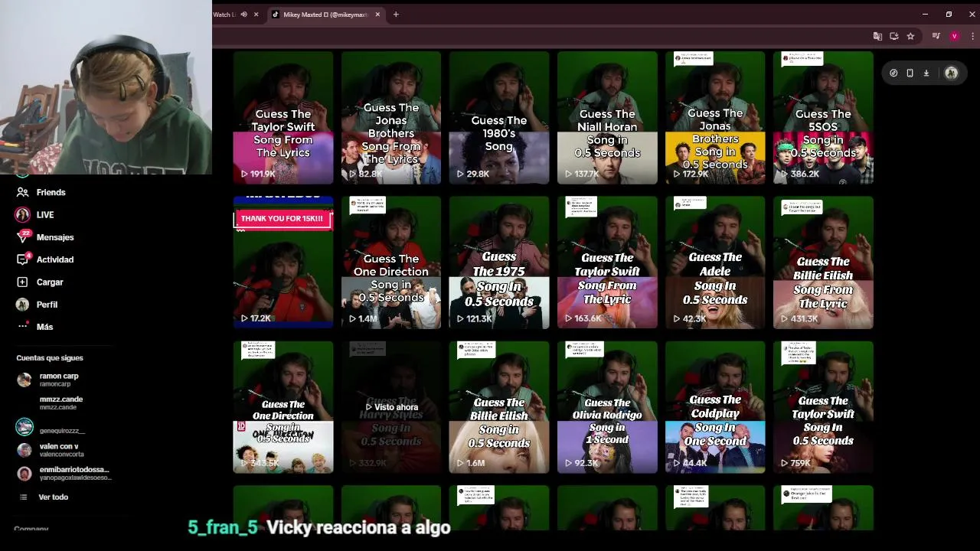Open a new browser tab
980x551 pixels.
coord(396,15)
